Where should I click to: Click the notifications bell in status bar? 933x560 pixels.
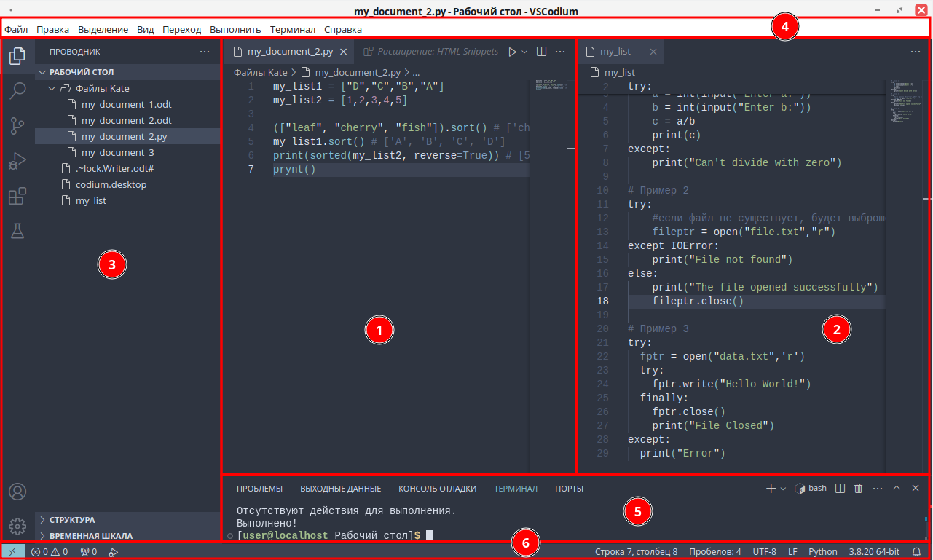pyautogui.click(x=916, y=552)
